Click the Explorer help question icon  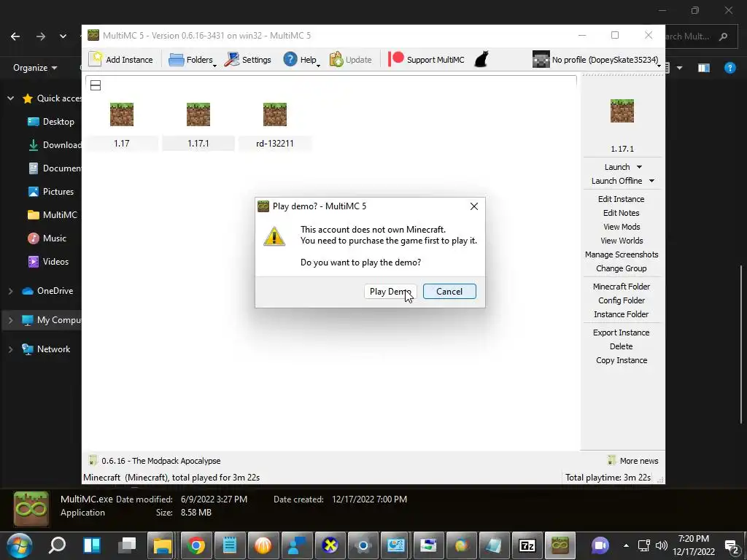coord(729,68)
